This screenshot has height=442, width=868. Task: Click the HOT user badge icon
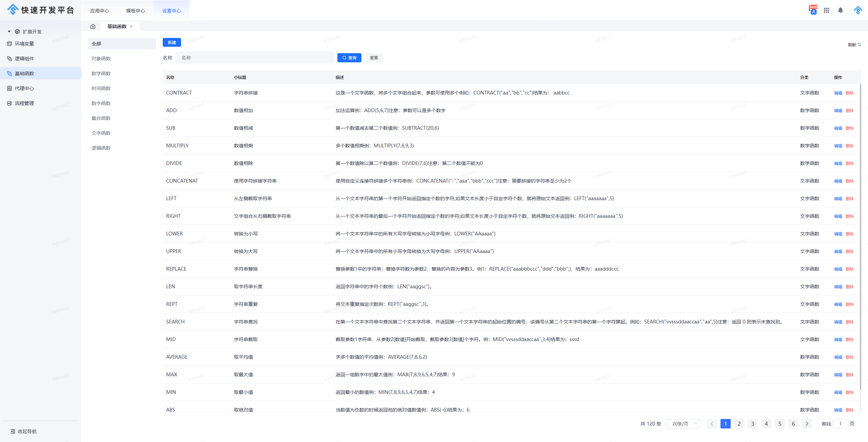point(813,10)
